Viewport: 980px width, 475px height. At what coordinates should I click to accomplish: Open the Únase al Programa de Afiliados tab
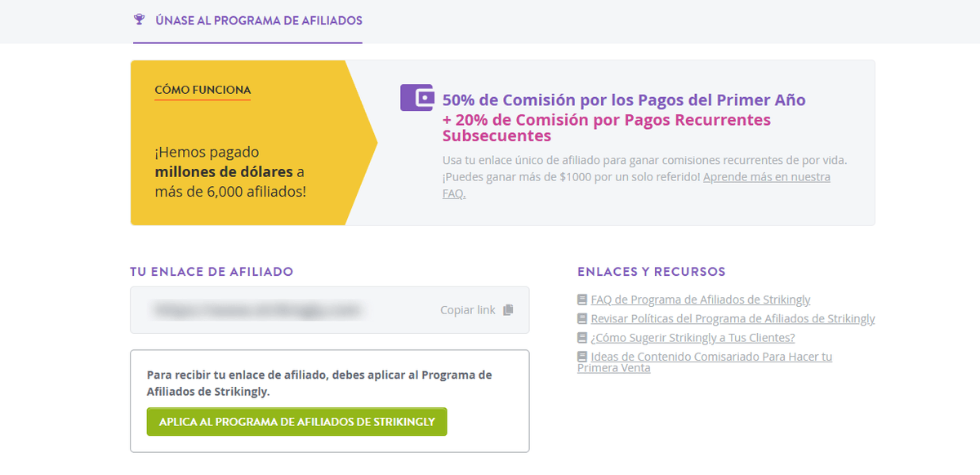tap(247, 21)
